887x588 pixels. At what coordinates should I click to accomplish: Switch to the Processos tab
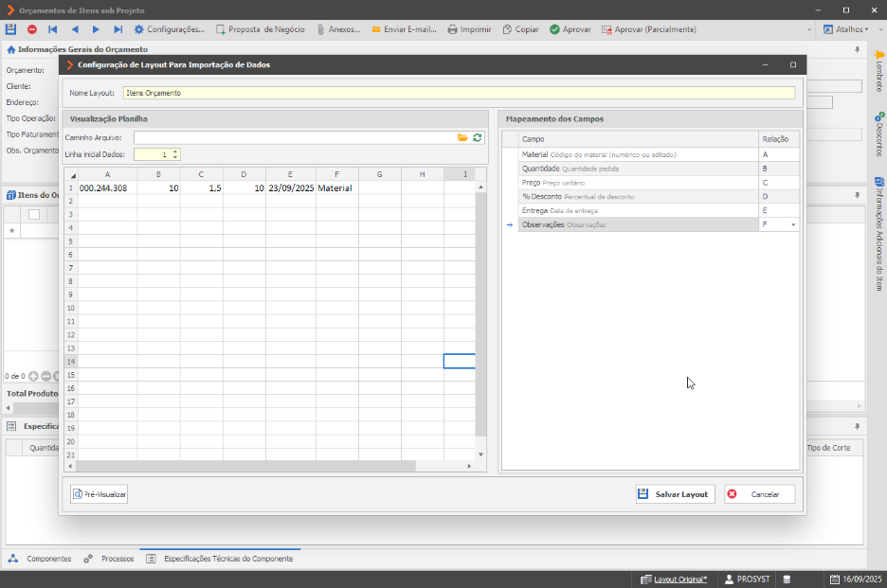point(109,559)
